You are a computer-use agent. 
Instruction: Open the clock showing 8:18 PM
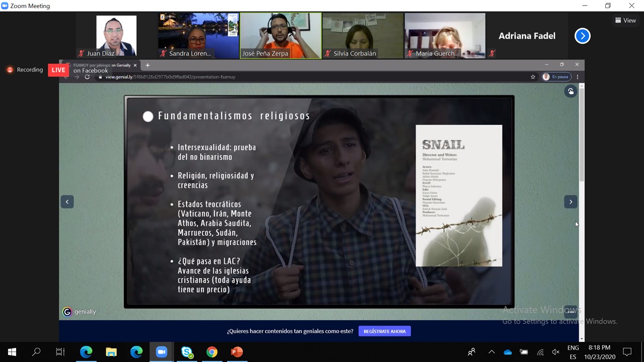coord(599,352)
